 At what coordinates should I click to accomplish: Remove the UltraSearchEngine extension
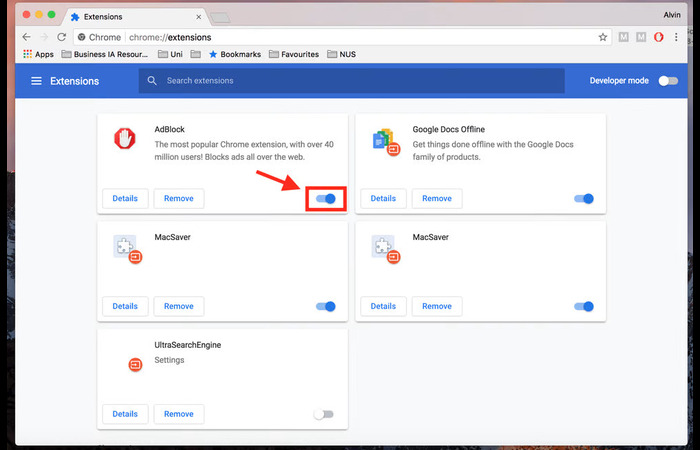click(179, 414)
